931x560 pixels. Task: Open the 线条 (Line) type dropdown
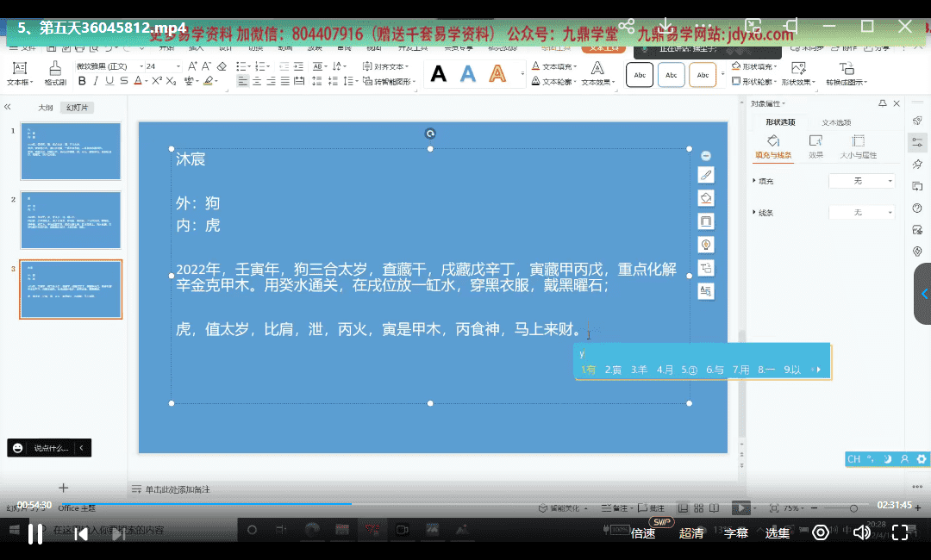(862, 212)
